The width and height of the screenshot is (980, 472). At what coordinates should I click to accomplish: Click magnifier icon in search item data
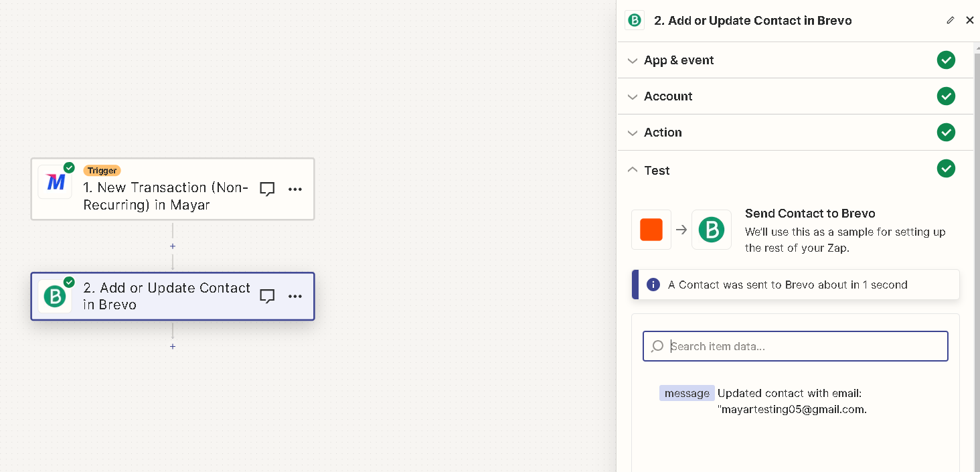tap(658, 346)
